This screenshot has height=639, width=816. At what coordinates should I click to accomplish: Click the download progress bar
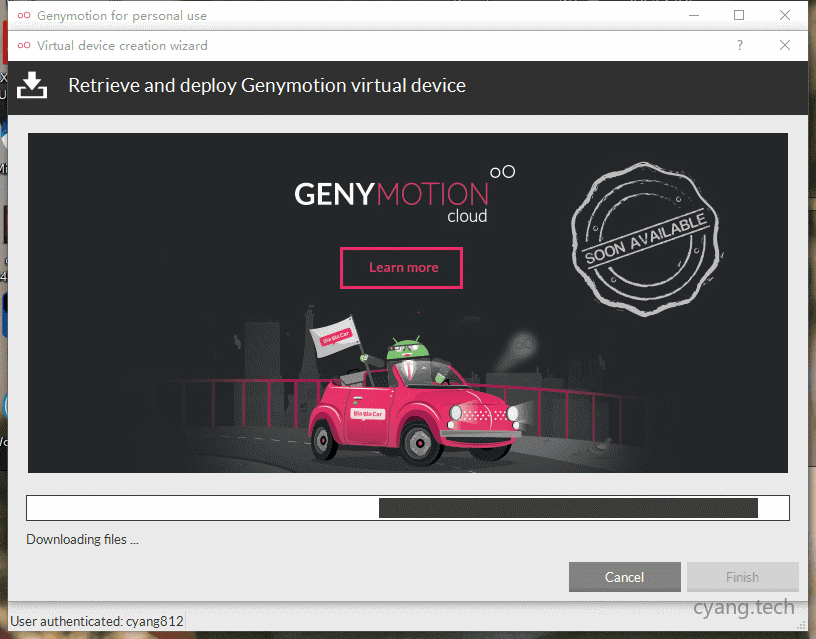pos(407,508)
